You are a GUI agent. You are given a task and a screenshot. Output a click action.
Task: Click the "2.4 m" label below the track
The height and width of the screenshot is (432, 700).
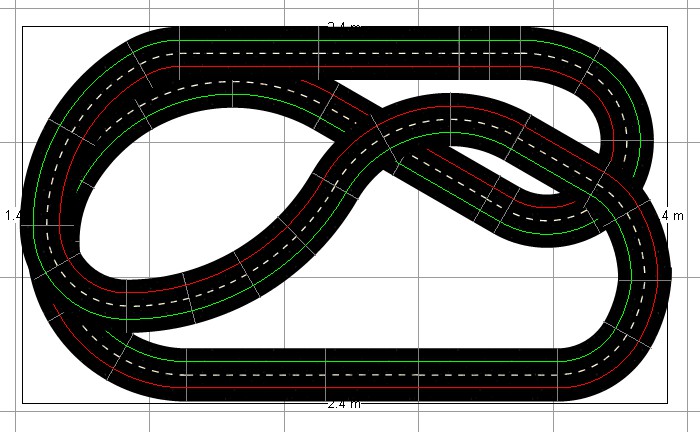pyautogui.click(x=344, y=405)
